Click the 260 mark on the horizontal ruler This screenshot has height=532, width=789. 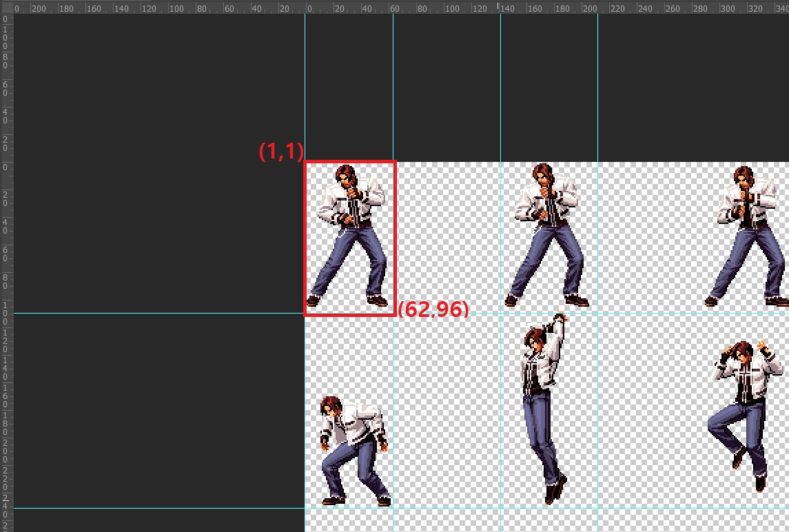click(673, 8)
